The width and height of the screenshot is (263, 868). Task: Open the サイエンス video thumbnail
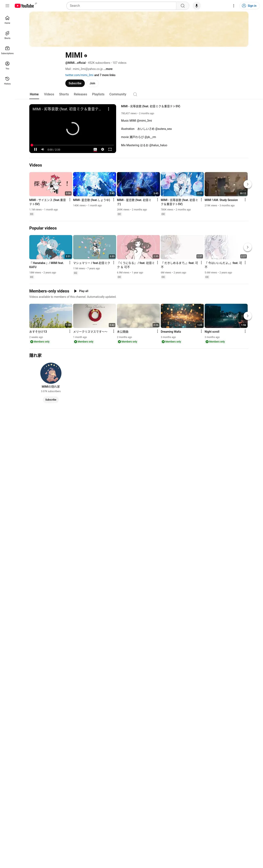point(51,184)
